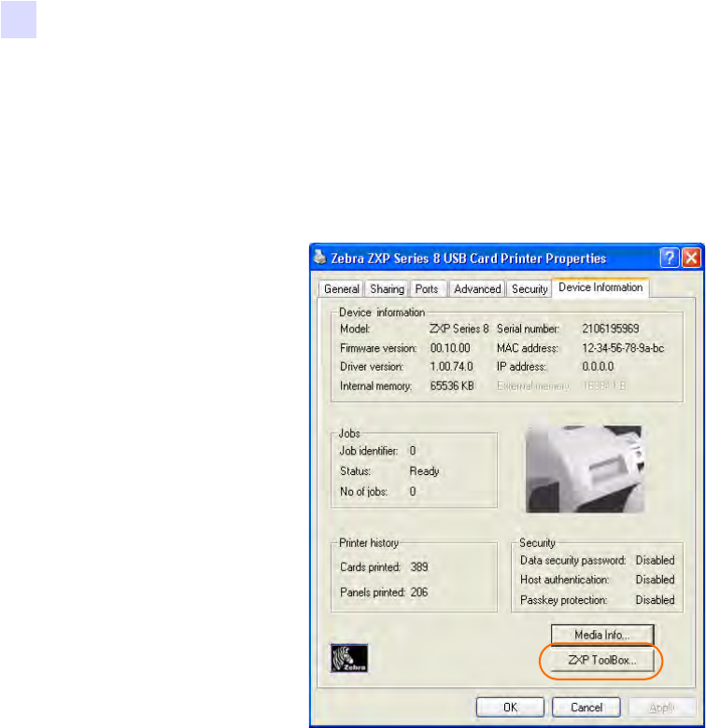Click driver version value 1.00.74.0

point(451,366)
